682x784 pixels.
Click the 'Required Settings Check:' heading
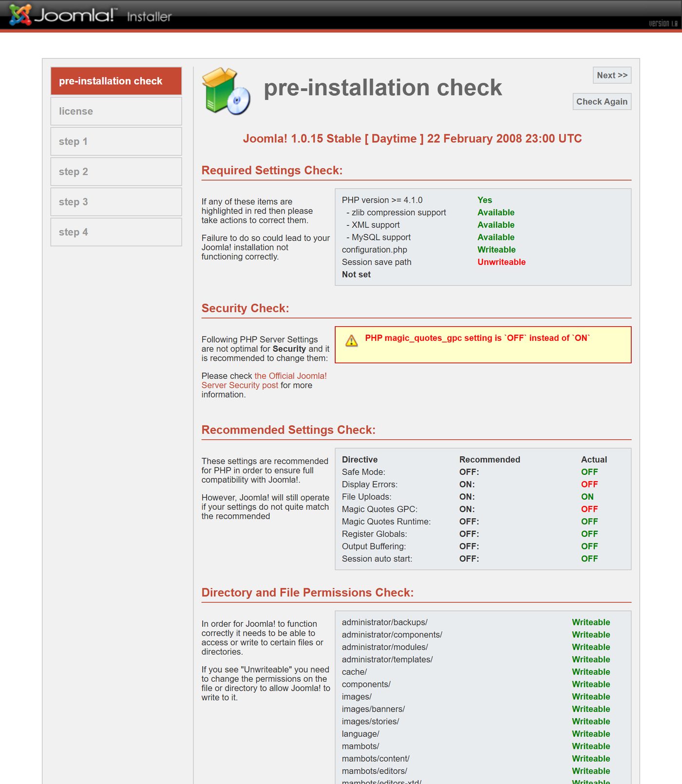(x=272, y=170)
